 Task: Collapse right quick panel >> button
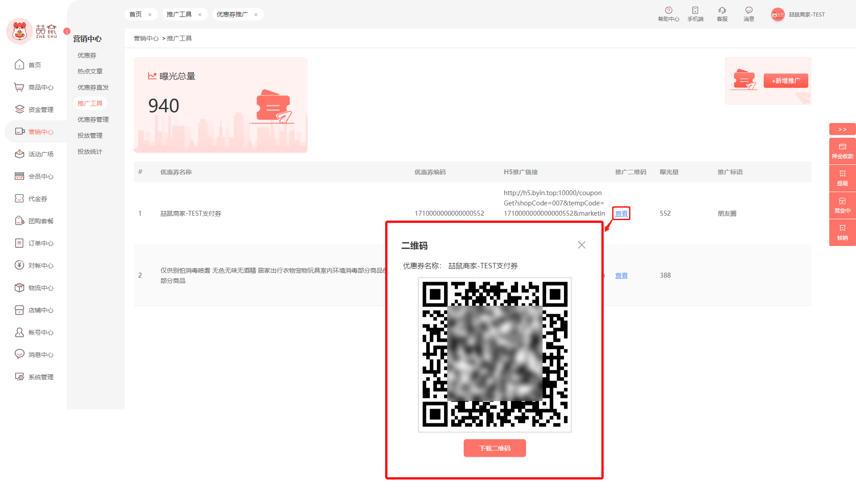(842, 129)
